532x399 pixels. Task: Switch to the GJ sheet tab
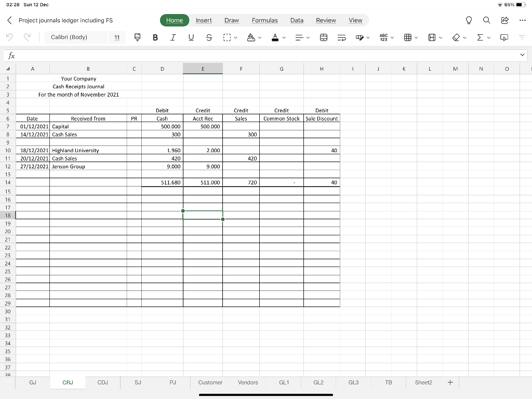[33, 382]
